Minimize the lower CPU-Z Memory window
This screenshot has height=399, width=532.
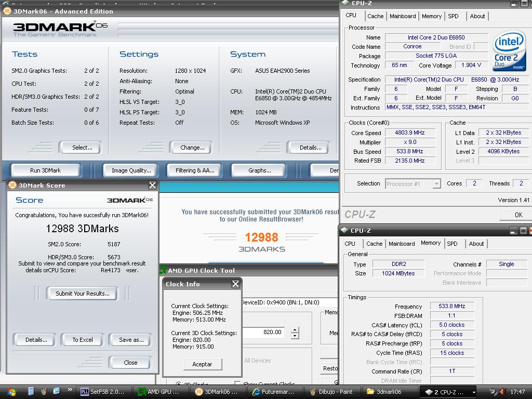pos(513,230)
